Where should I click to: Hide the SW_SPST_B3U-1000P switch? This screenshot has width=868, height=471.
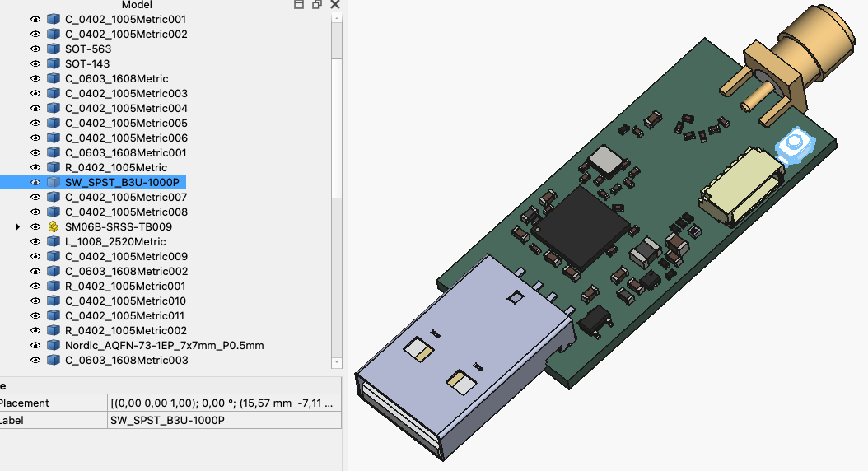pyautogui.click(x=35, y=182)
